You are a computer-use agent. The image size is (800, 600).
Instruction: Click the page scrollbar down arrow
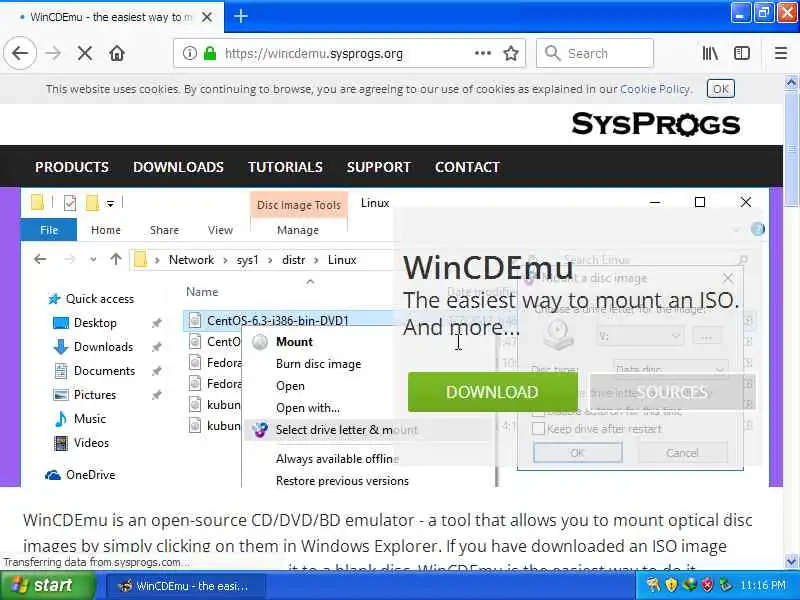pos(791,562)
